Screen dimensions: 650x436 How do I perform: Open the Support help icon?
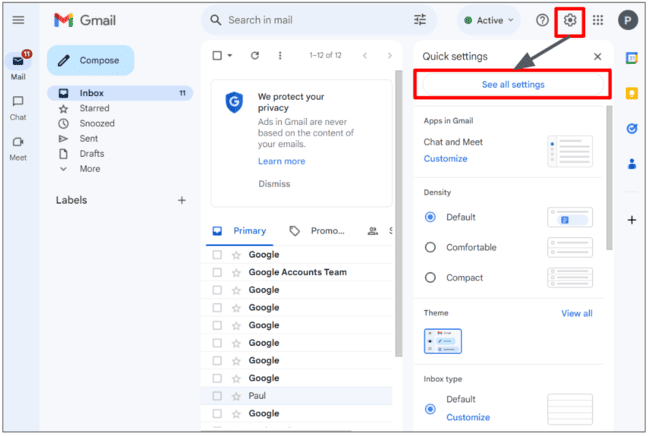542,20
